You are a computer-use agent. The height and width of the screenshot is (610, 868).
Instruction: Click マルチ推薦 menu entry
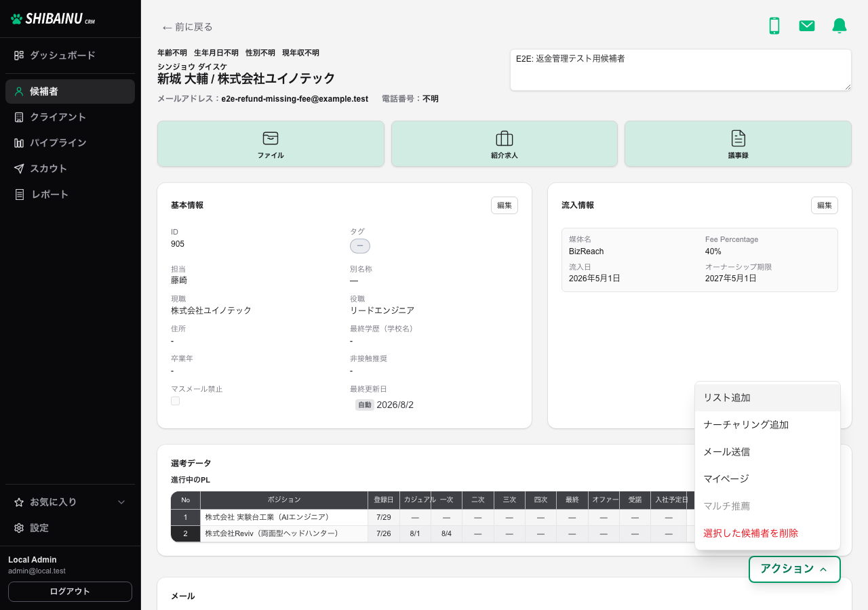tap(768, 506)
